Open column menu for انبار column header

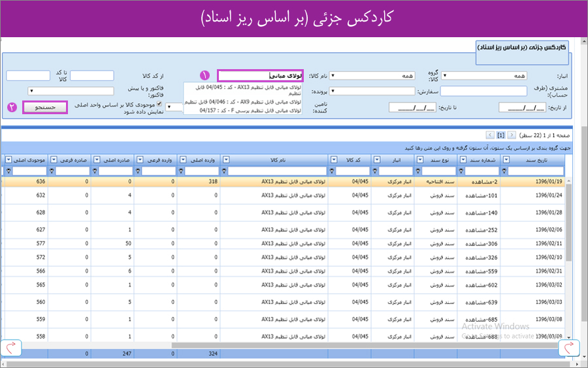click(x=377, y=160)
